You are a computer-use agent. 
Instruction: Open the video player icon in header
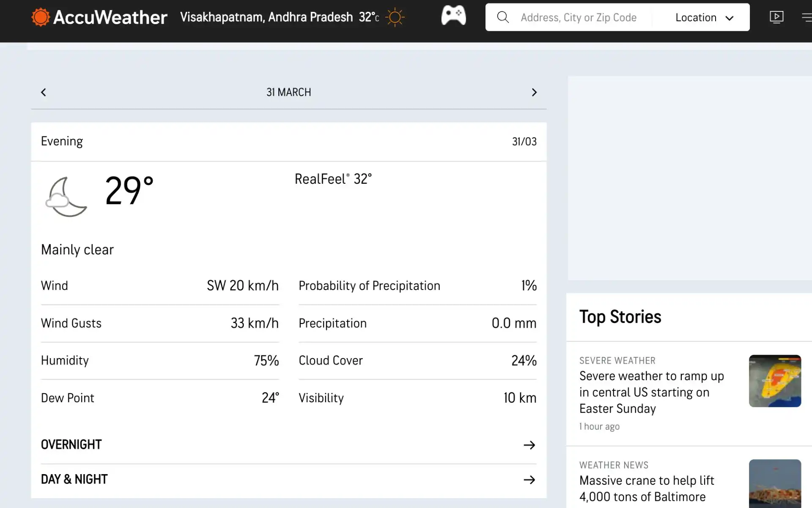[x=776, y=17]
